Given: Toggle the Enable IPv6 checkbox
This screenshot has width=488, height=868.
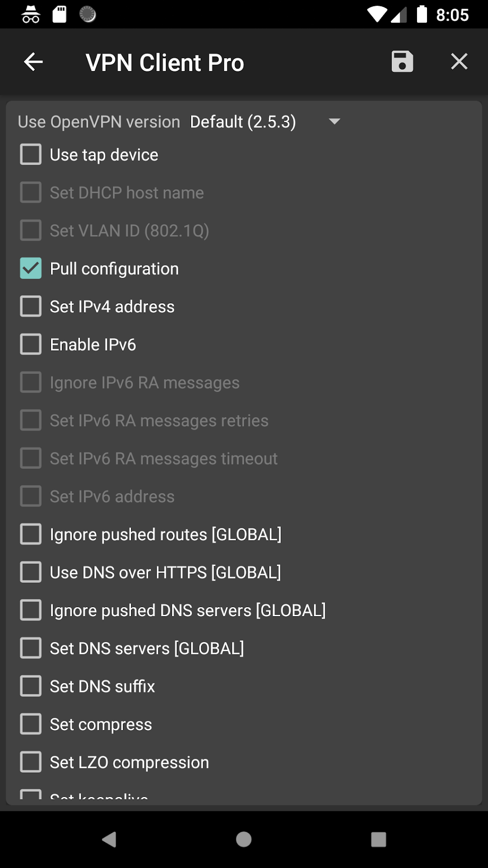Looking at the screenshot, I should point(31,344).
